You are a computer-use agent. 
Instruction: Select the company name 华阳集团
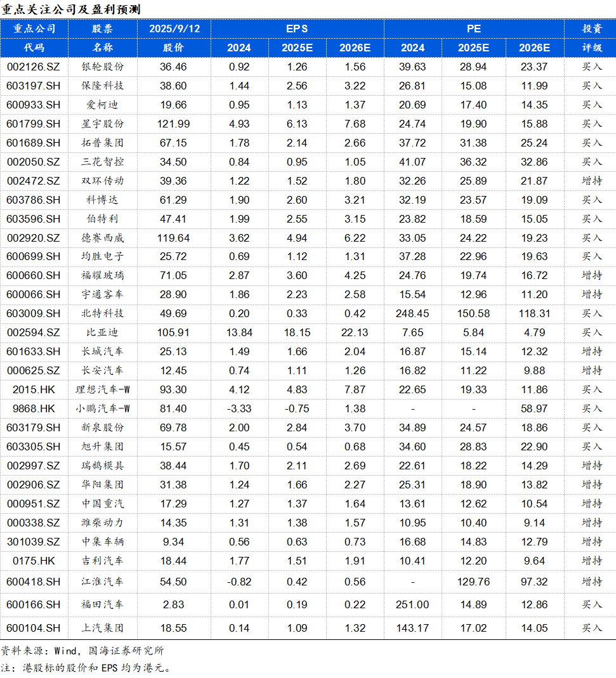[x=103, y=485]
